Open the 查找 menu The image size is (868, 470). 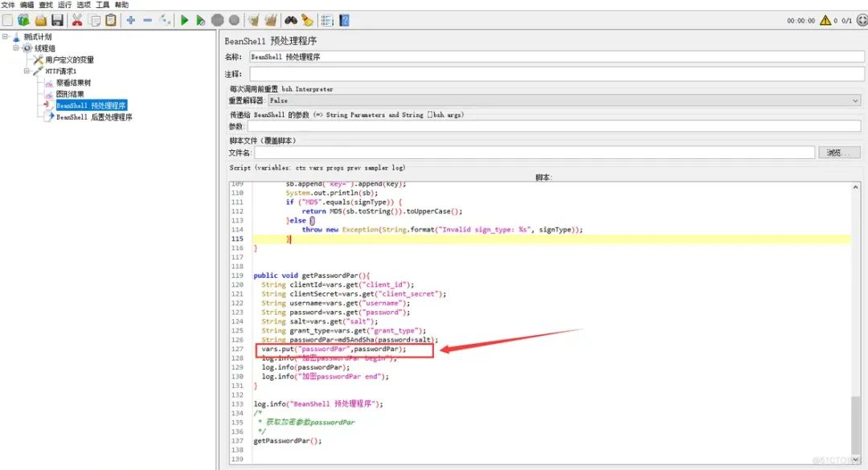(x=46, y=5)
